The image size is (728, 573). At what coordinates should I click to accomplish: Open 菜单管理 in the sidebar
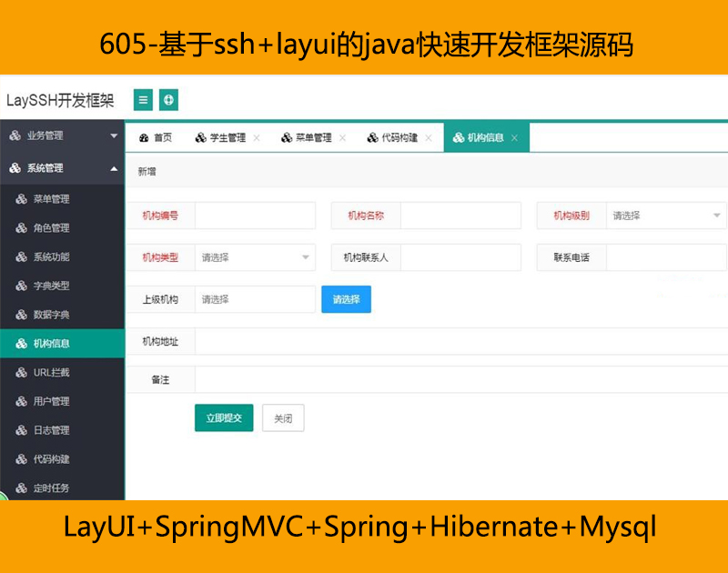[51, 199]
